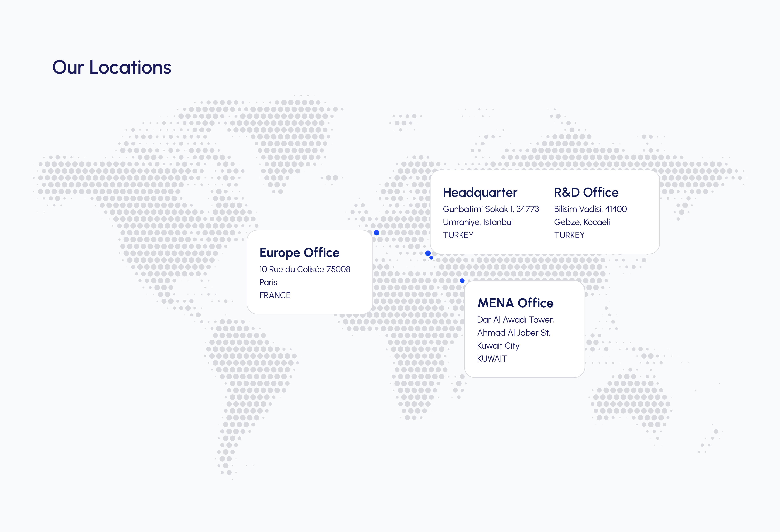Click the blue Paris map marker dot
Screen dimensions: 780x532
coord(377,232)
